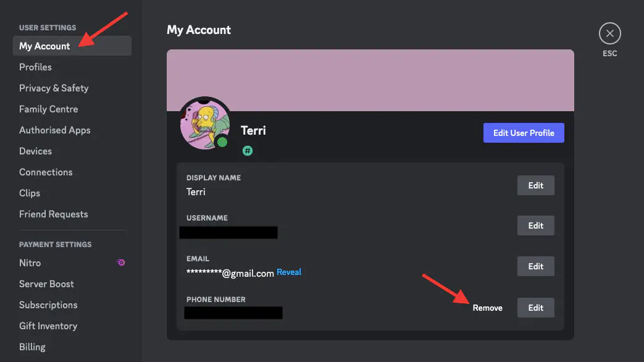Click the Nitro sparkle icon in sidebar
The height and width of the screenshot is (362, 644).
pyautogui.click(x=120, y=263)
